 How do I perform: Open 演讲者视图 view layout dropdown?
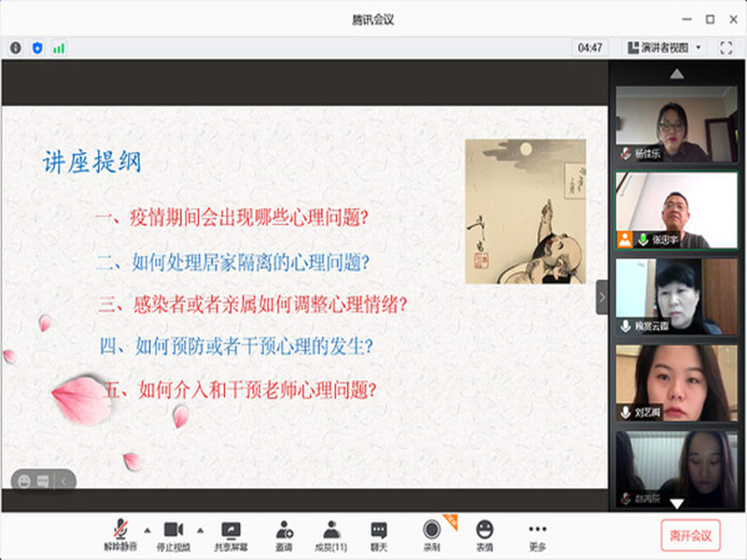(x=664, y=48)
